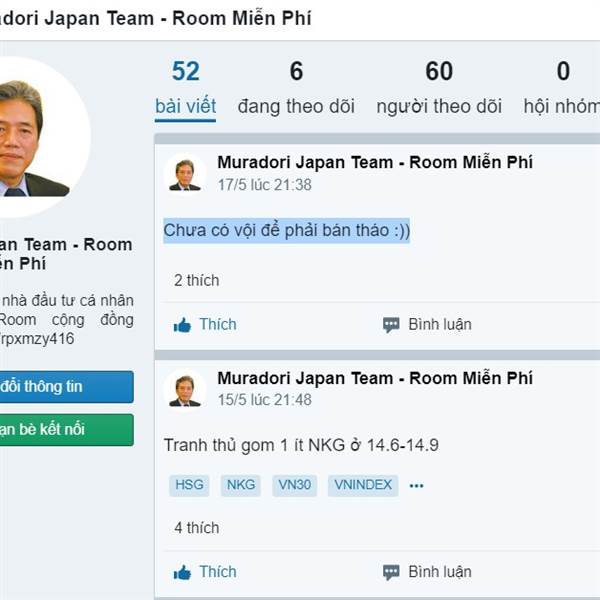Select the HSG stock tag

[189, 486]
